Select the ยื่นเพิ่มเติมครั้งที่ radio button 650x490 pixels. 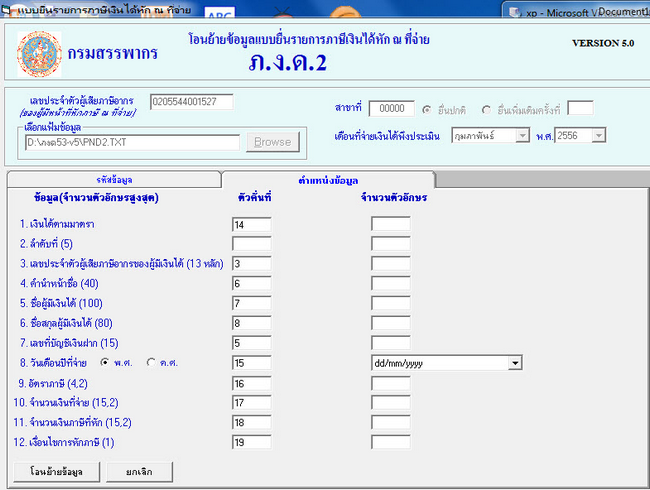[x=486, y=110]
